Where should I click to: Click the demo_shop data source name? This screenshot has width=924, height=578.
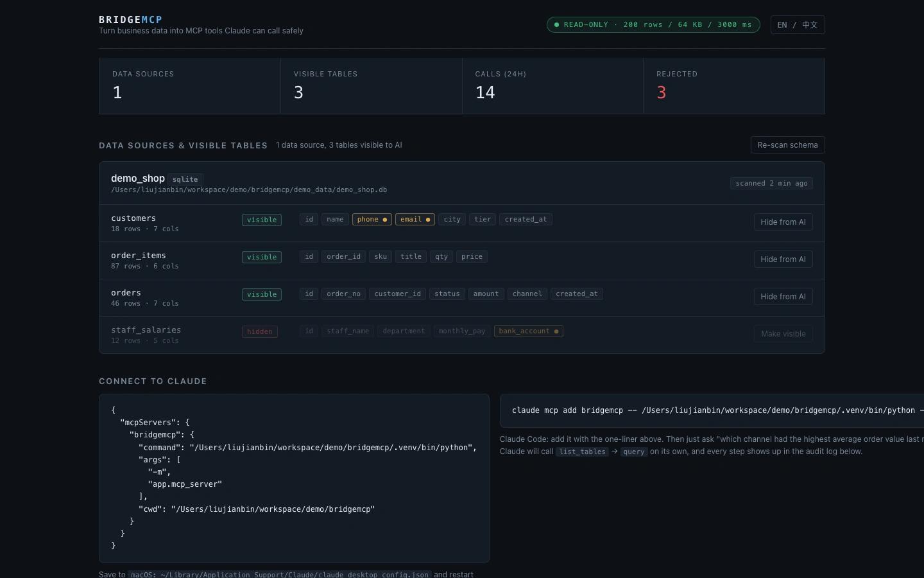pyautogui.click(x=138, y=179)
